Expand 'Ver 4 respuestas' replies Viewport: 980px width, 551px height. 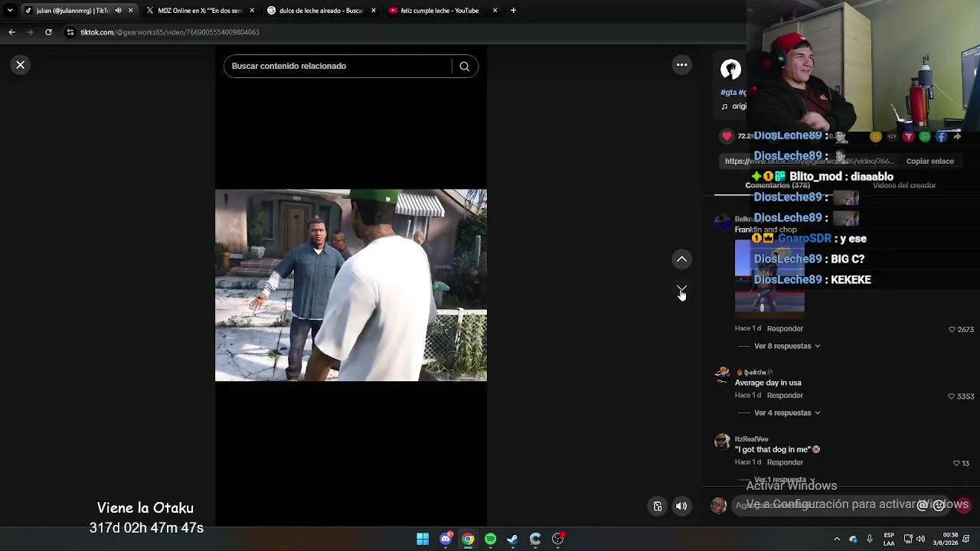tap(787, 412)
